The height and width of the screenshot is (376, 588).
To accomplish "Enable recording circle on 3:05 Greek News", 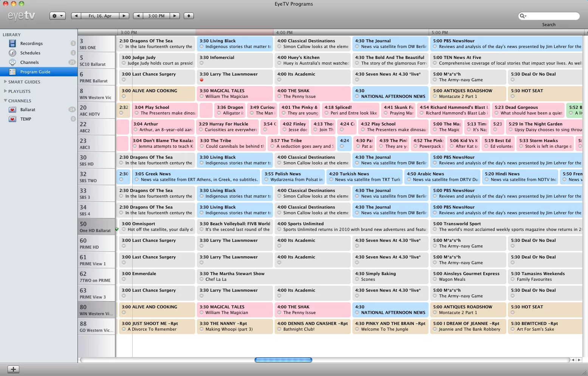I will coord(137,179).
